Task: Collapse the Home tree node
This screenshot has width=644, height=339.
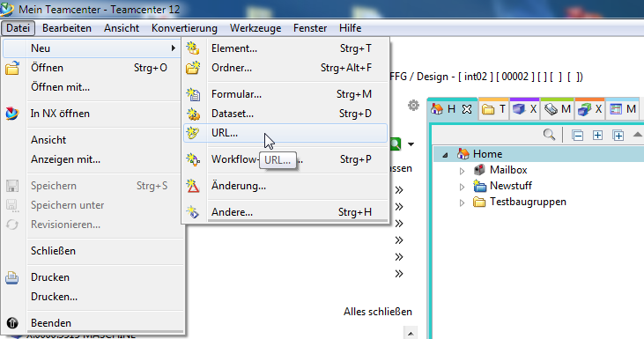Action: point(445,155)
